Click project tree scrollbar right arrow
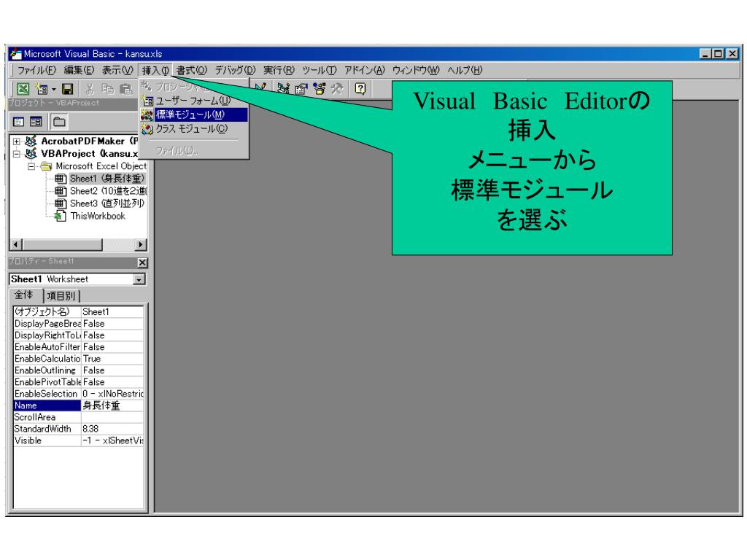The height and width of the screenshot is (560, 747). (141, 245)
